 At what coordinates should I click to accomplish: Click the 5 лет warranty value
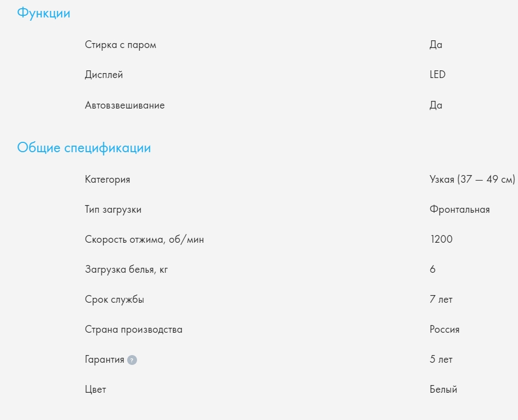coord(441,359)
